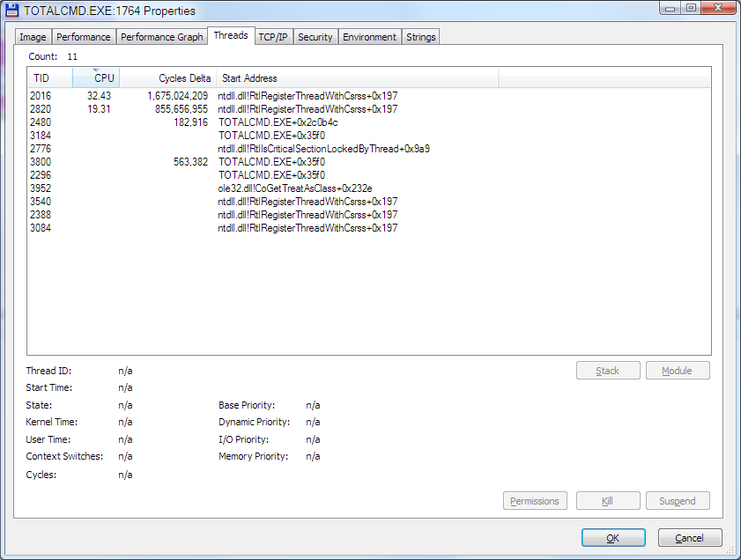This screenshot has width=741, height=560.
Task: Click the Start Time label
Action: click(x=49, y=387)
